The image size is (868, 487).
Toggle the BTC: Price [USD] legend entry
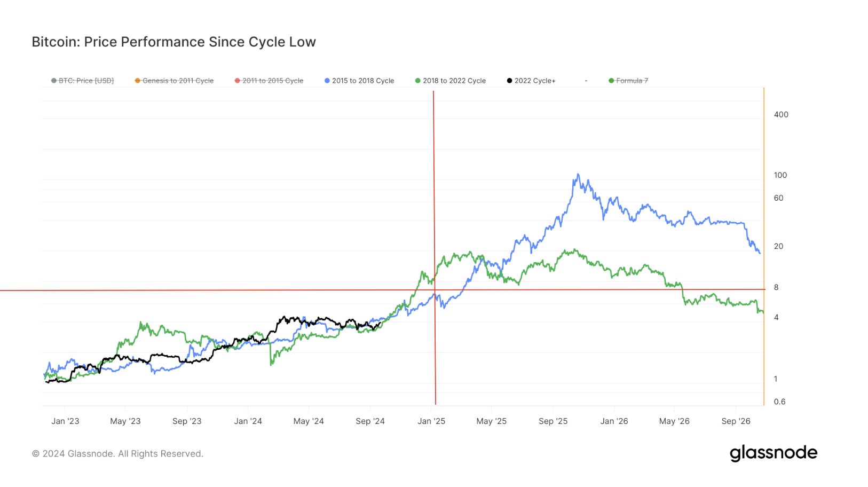(x=82, y=81)
